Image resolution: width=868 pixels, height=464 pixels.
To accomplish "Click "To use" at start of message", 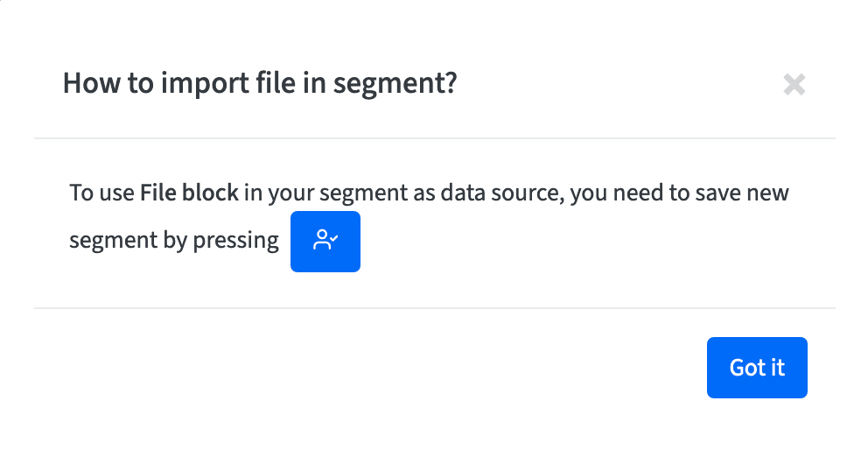I will (x=101, y=193).
